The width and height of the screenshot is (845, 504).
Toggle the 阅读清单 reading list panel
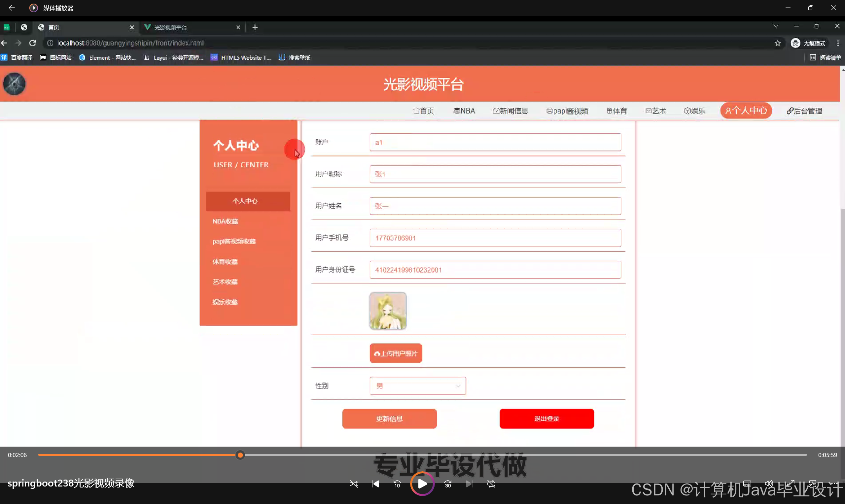(825, 57)
